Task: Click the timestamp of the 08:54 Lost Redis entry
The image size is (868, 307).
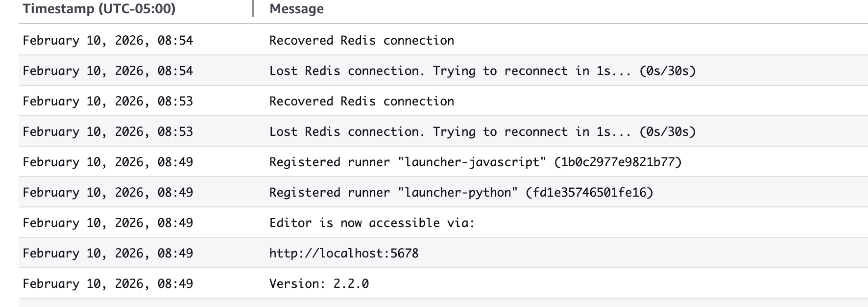Action: click(108, 71)
